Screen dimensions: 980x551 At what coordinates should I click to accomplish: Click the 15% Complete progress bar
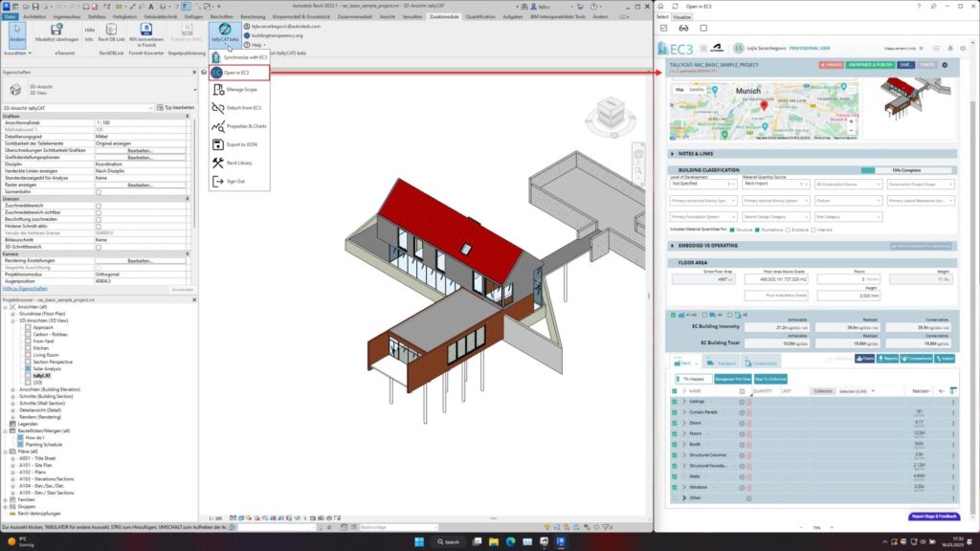coord(906,170)
